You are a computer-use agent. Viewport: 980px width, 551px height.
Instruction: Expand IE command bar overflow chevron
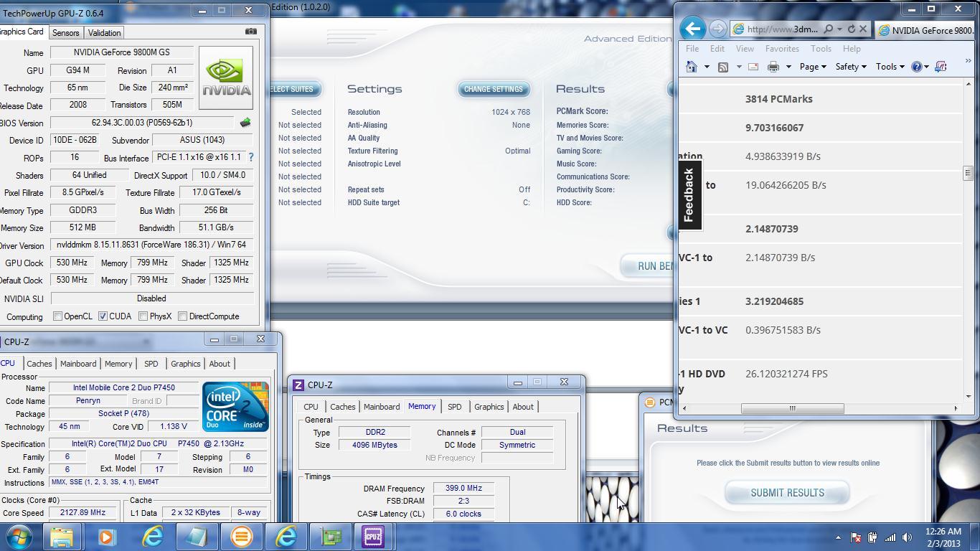tap(968, 61)
